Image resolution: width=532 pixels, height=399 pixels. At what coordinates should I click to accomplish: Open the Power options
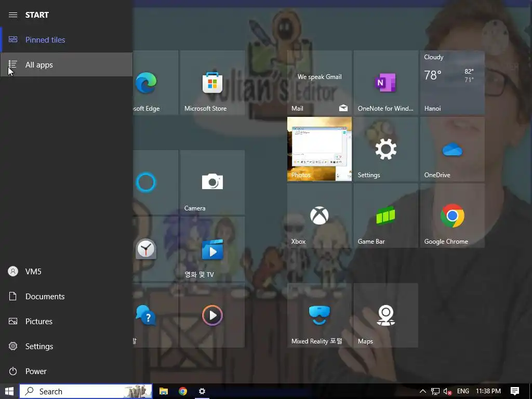coord(66,371)
